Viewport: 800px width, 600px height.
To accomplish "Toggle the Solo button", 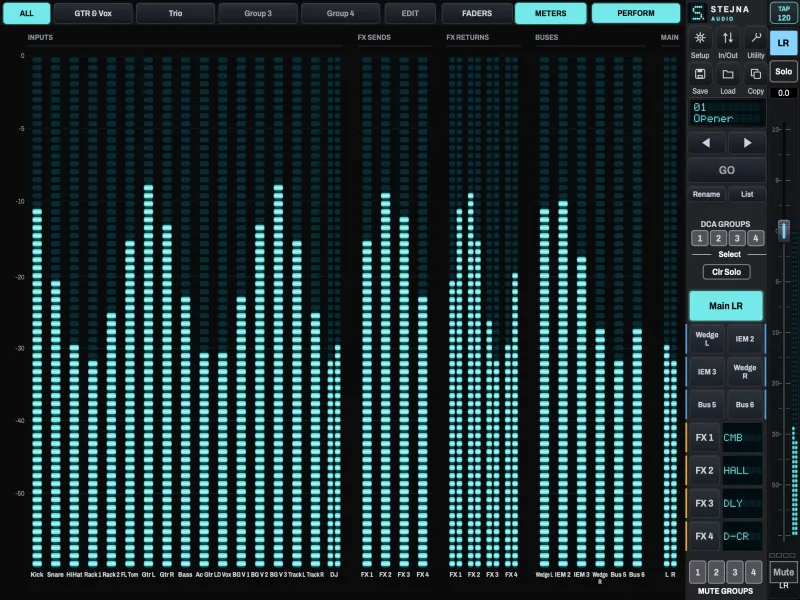I will point(783,71).
